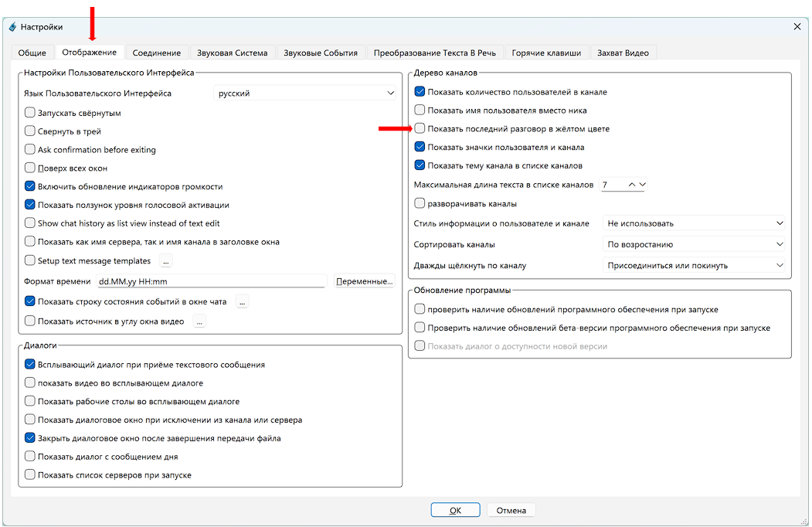This screenshot has height=527, width=812.
Task: Click the time format input field
Action: [x=210, y=281]
